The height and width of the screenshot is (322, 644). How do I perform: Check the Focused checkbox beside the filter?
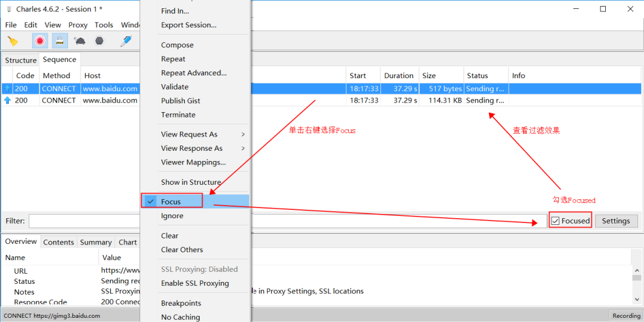click(x=555, y=221)
